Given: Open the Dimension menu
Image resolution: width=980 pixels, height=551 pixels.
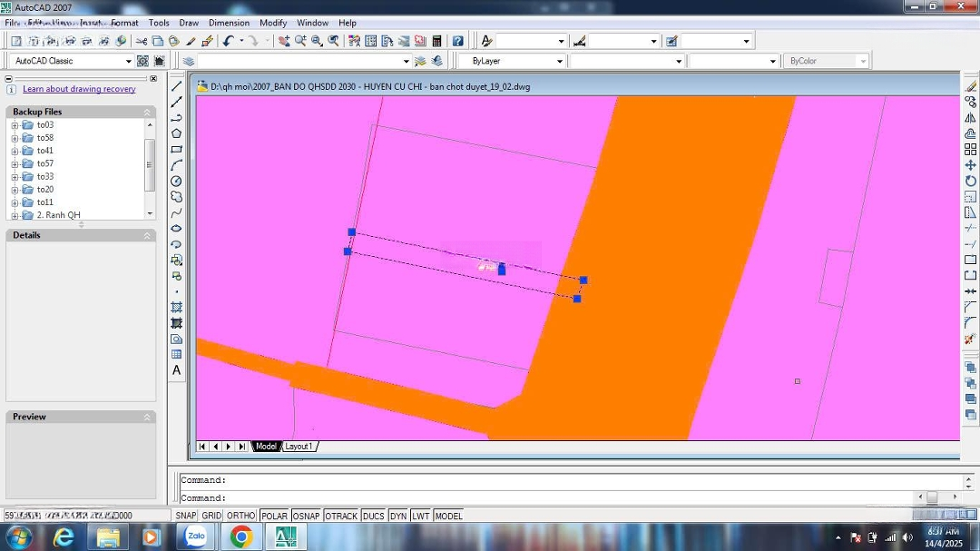Looking at the screenshot, I should pos(229,23).
